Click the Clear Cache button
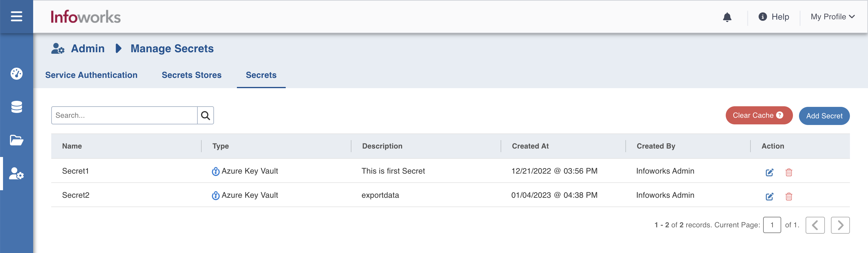868x253 pixels. point(759,115)
